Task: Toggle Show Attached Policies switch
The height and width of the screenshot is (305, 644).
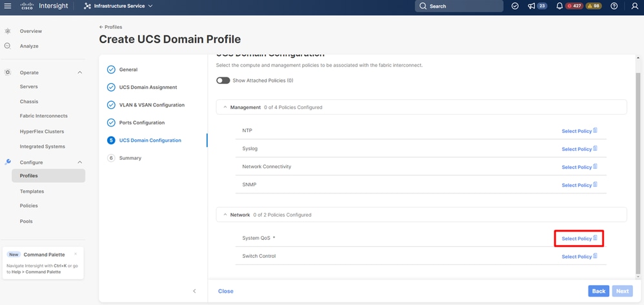Action: (223, 81)
